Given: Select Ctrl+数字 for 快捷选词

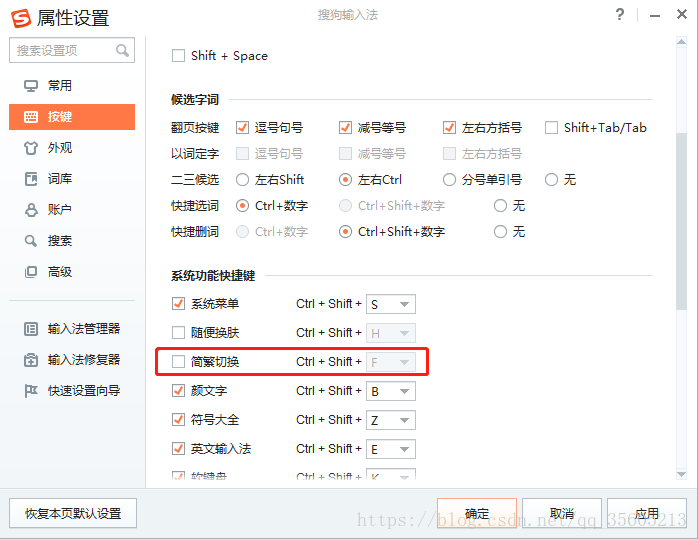Looking at the screenshot, I should pos(242,206).
